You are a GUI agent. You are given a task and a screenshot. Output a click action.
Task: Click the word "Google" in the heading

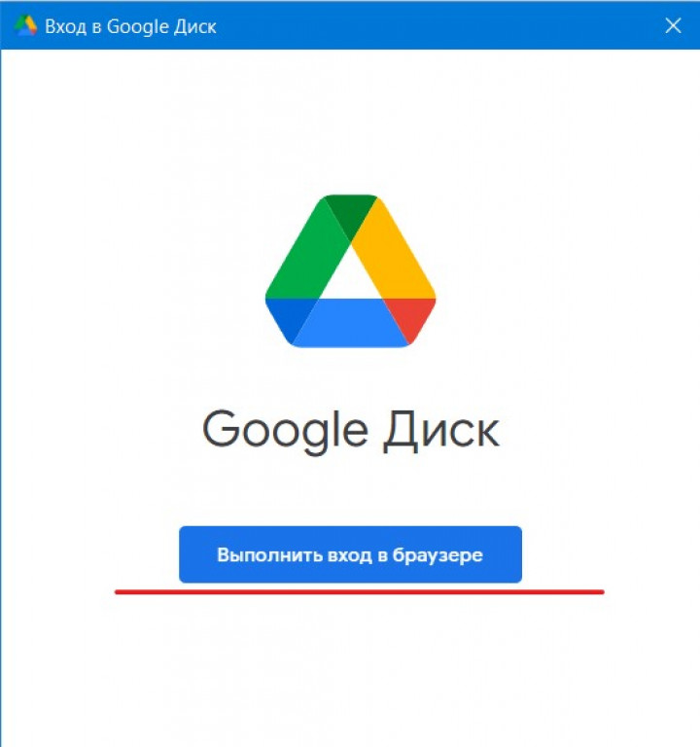[285, 430]
